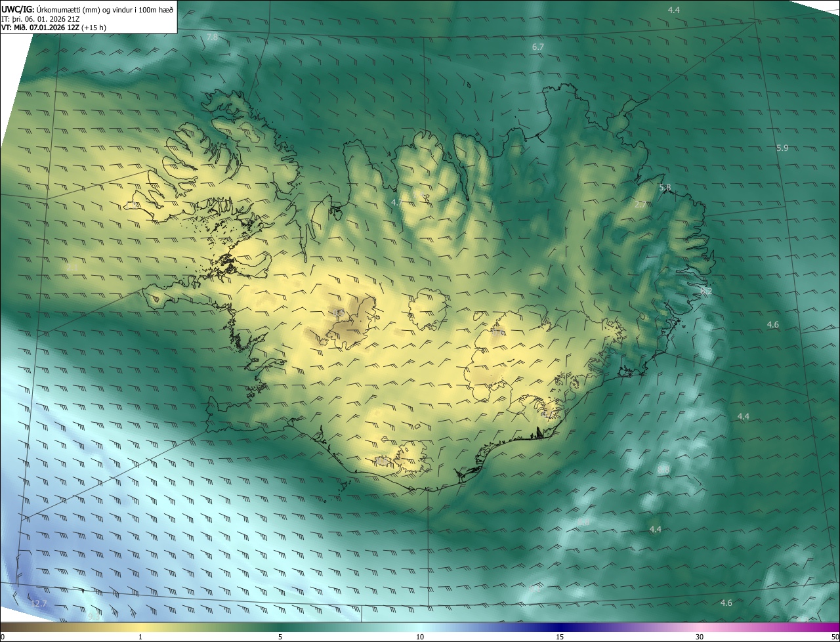Click the 5.8 value label on the map
The image size is (840, 642).
click(665, 188)
